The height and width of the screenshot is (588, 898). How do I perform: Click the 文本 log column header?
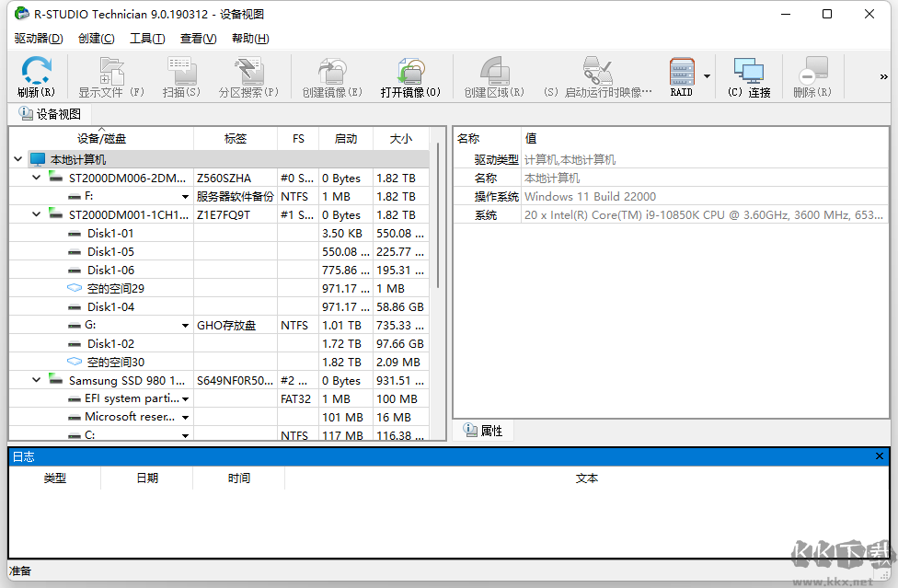point(586,478)
